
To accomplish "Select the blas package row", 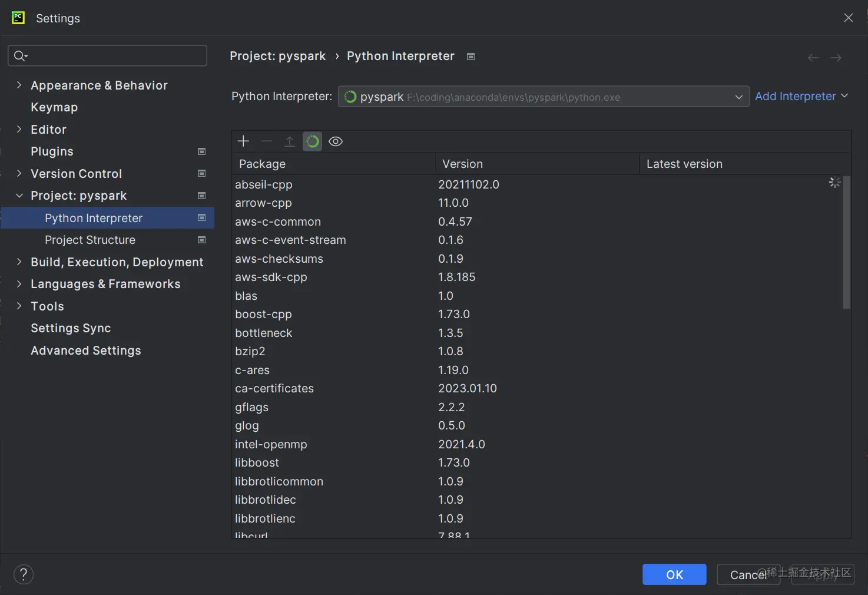I will pyautogui.click(x=538, y=296).
